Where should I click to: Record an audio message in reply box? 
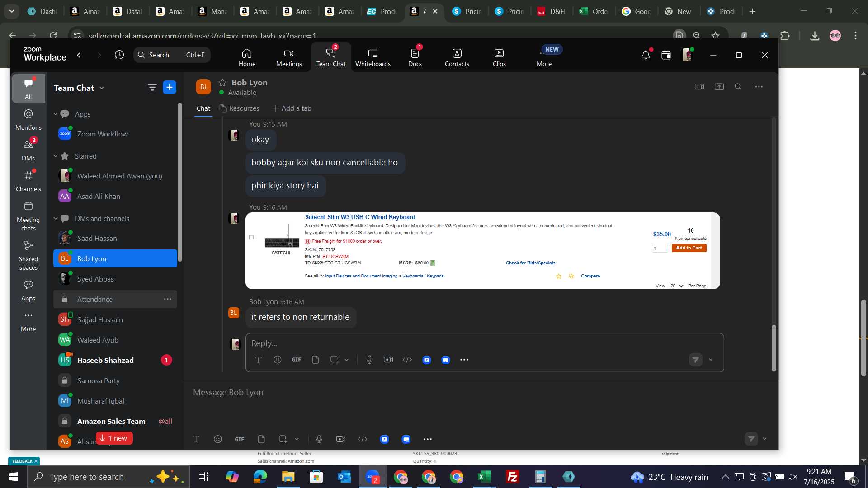pos(369,360)
